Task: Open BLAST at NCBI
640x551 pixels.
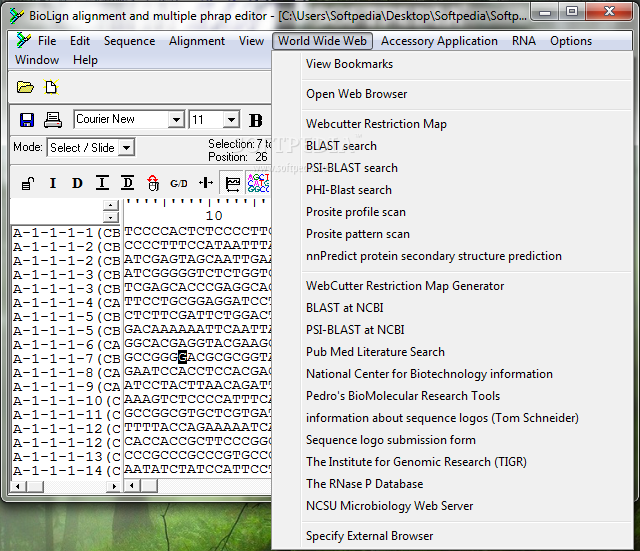Action: [x=453, y=308]
